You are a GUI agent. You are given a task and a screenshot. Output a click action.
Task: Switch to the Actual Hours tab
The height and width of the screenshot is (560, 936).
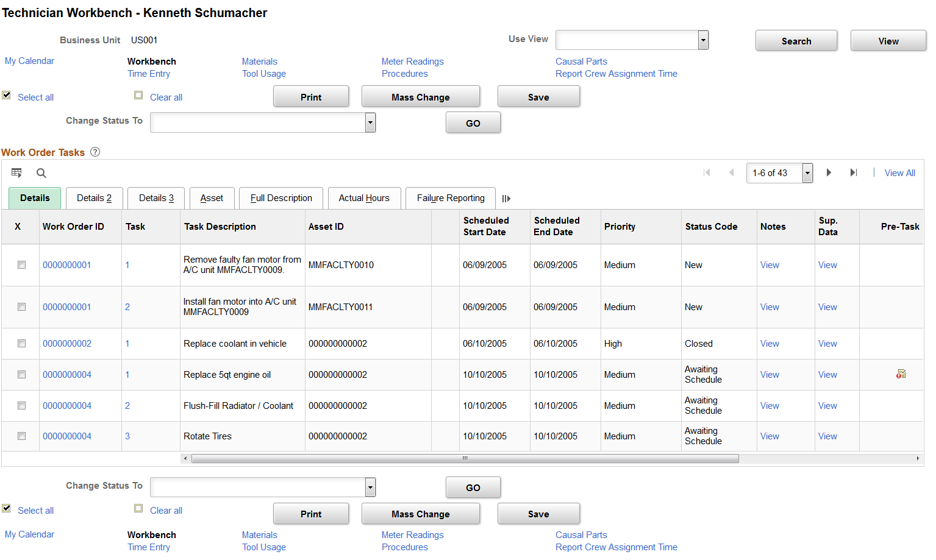pyautogui.click(x=364, y=198)
